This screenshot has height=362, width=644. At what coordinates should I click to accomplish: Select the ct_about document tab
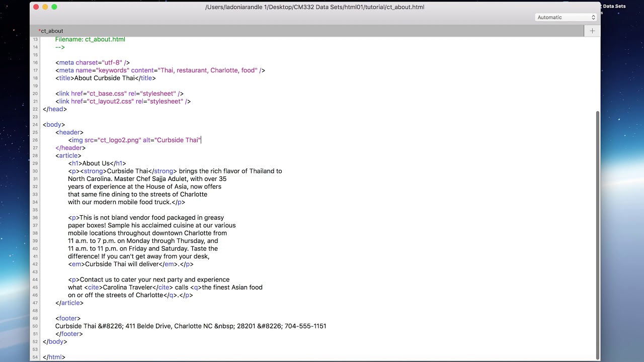click(x=51, y=31)
